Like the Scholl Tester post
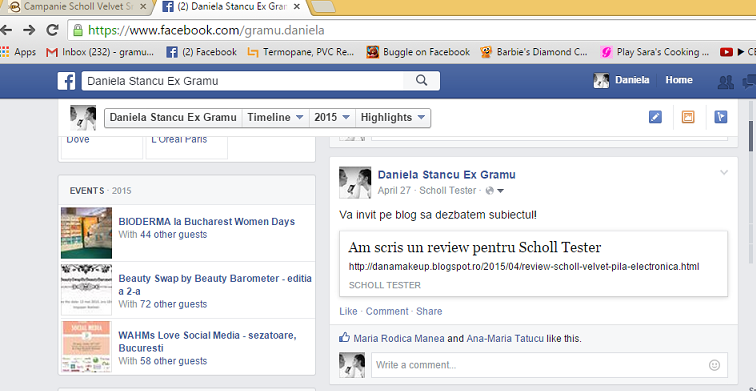Image resolution: width=756 pixels, height=391 pixels. point(348,311)
